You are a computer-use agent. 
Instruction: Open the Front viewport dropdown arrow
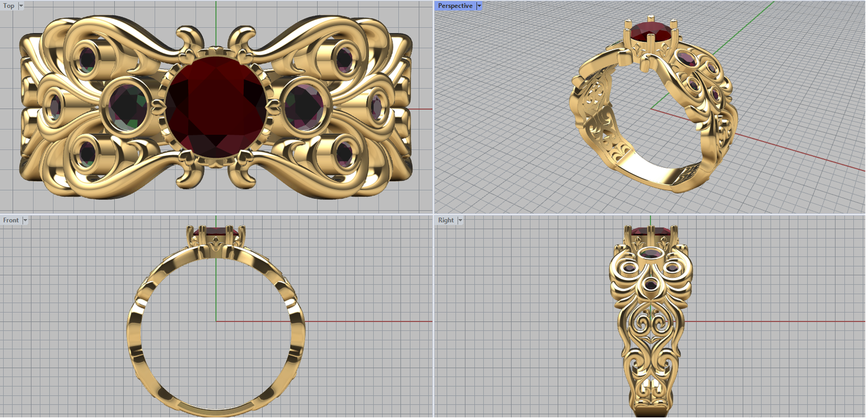(25, 220)
